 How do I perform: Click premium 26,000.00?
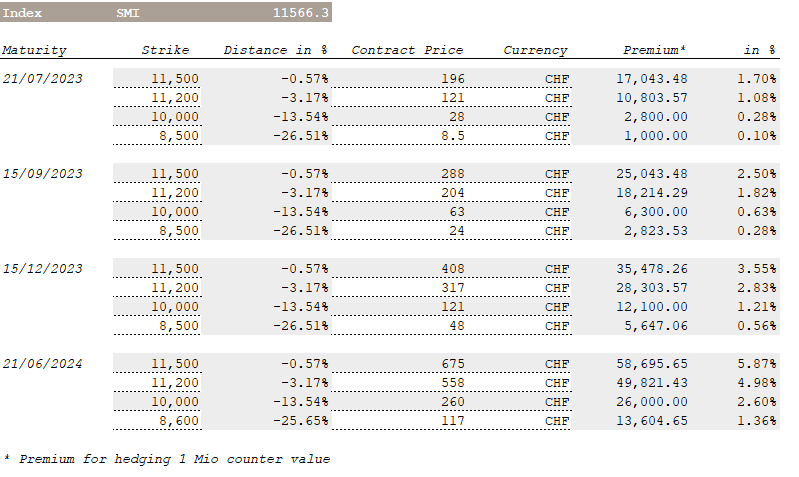click(652, 402)
